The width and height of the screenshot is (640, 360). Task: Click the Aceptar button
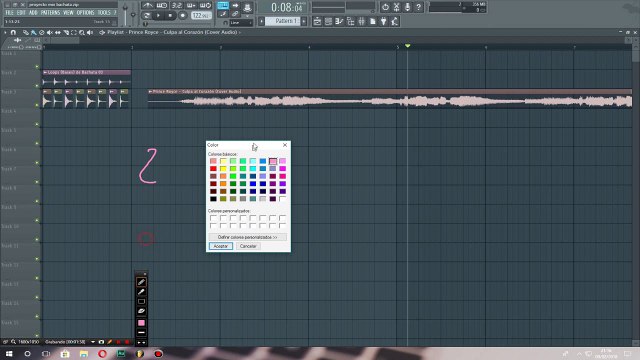pyautogui.click(x=221, y=246)
